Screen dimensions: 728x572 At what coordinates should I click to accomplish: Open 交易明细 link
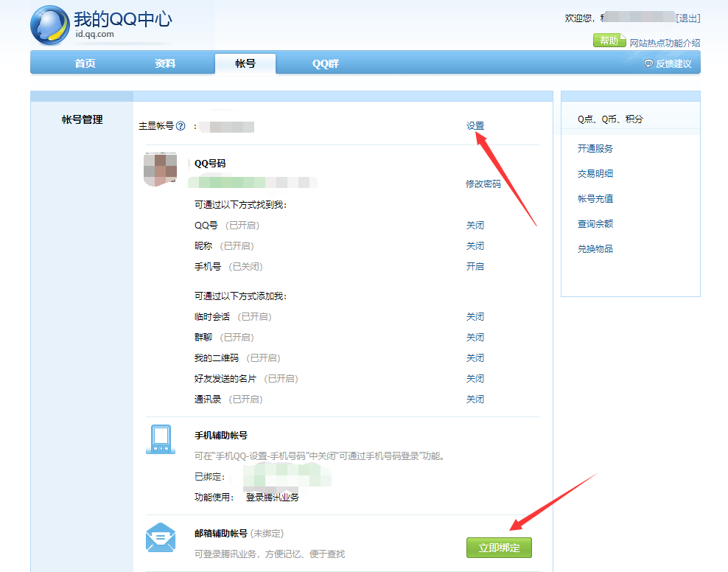[x=595, y=174]
